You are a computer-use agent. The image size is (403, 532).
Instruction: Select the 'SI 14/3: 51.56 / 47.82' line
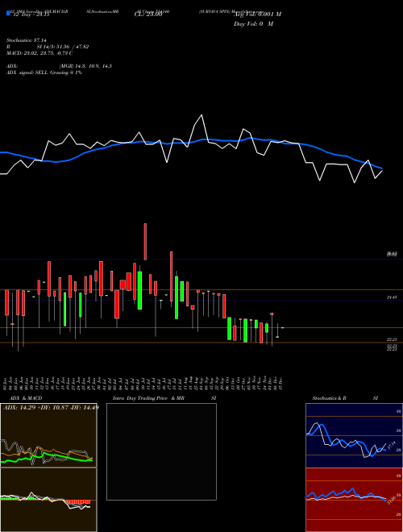tap(63, 47)
